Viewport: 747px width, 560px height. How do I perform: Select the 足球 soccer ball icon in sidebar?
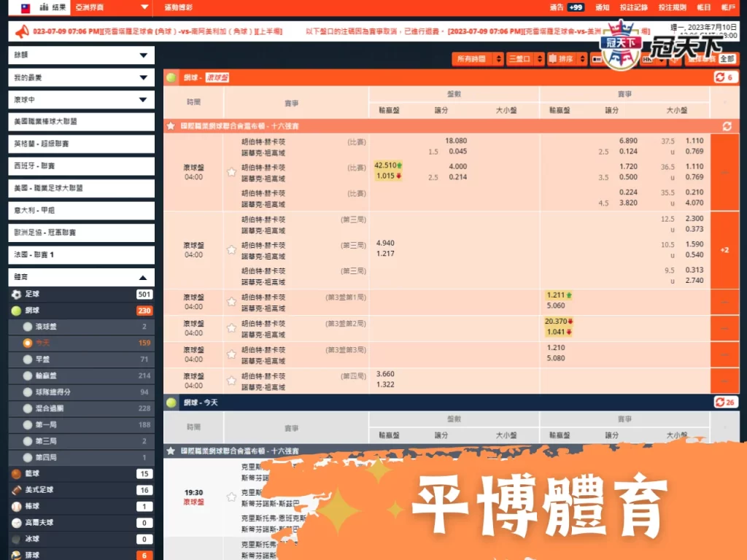(16, 294)
